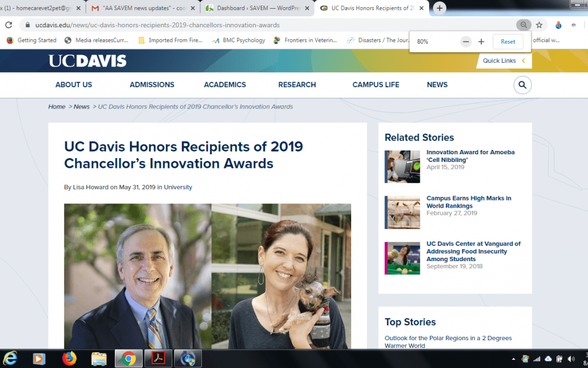
Task: Open a new browser tab
Action: [439, 8]
